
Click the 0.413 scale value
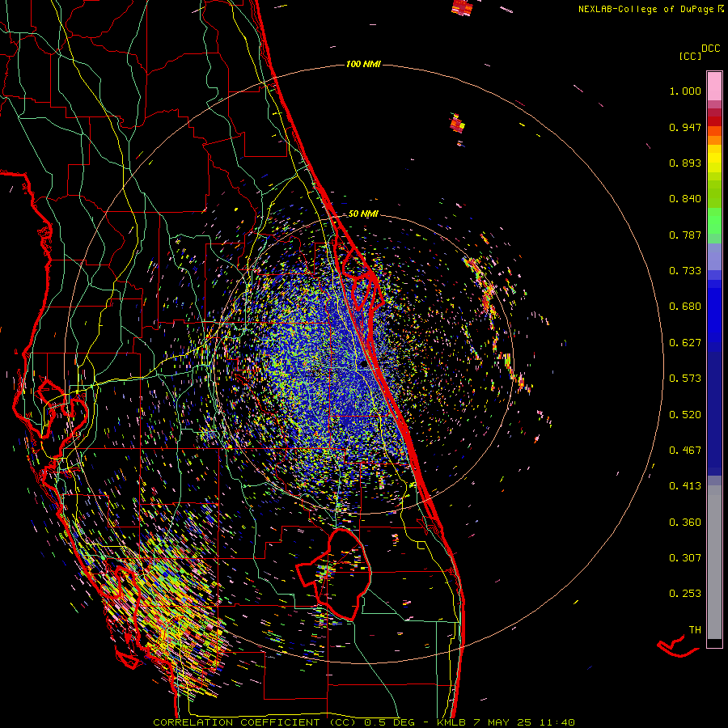[x=685, y=486]
